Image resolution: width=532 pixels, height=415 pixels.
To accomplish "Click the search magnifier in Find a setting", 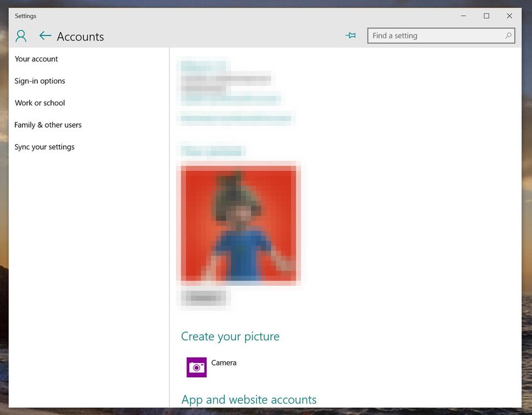I will click(x=509, y=35).
